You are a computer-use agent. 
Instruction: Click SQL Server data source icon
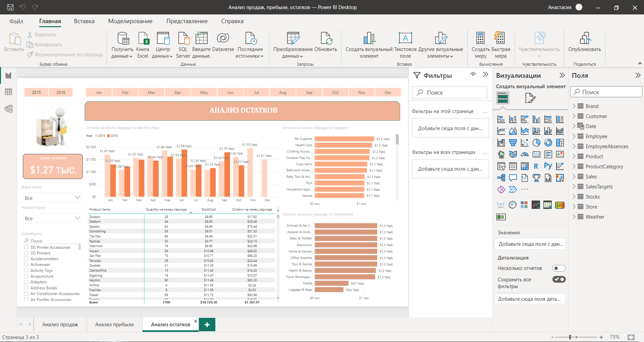[x=183, y=38]
